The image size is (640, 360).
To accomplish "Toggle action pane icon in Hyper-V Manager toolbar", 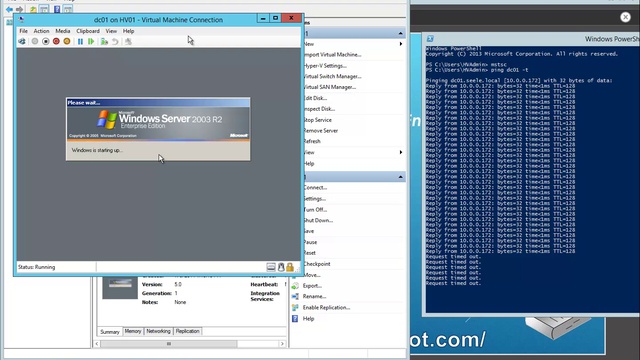I will coord(68,9).
